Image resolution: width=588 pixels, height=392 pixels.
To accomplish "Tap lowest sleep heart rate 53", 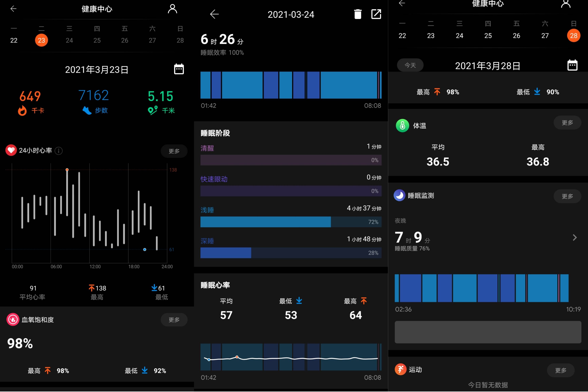I will (291, 315).
